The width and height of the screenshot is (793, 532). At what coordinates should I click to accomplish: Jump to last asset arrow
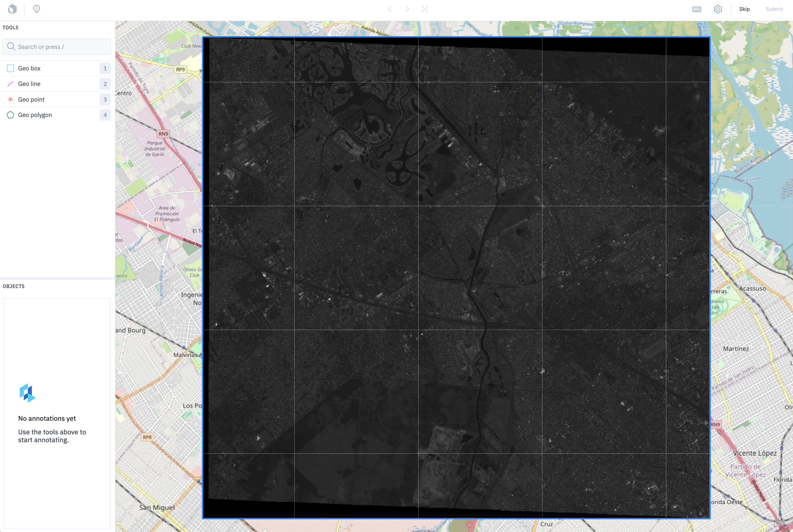[424, 9]
